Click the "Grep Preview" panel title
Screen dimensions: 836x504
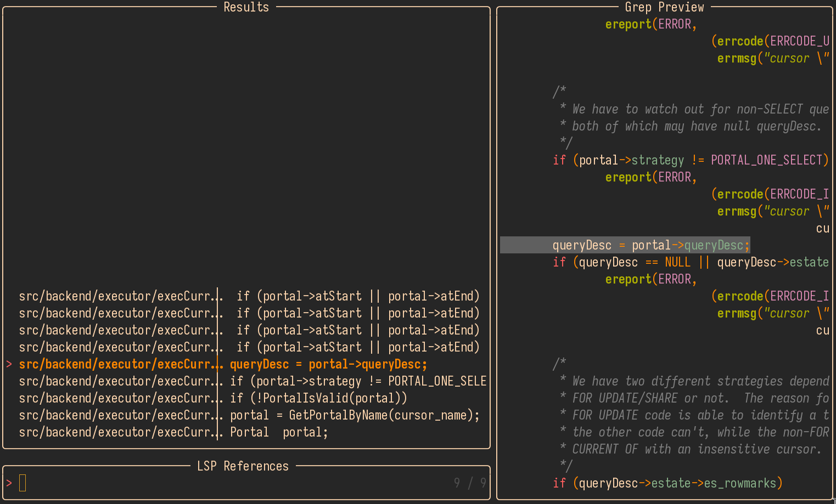tap(664, 7)
